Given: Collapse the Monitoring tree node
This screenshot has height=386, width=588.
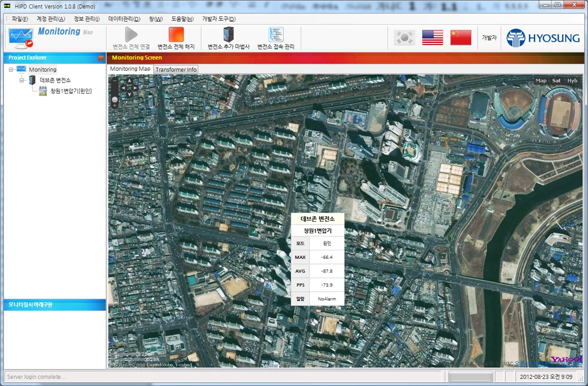Looking at the screenshot, I should pos(11,69).
